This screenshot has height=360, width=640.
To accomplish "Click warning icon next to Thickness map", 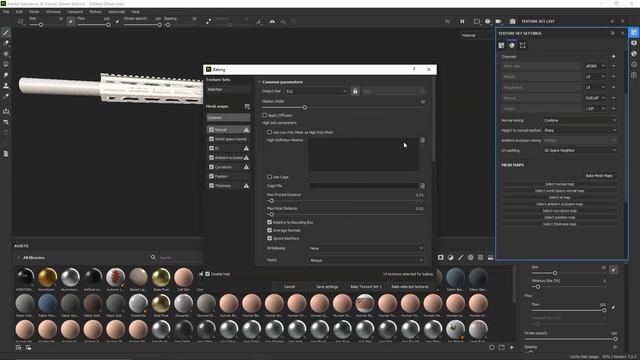I will [246, 186].
